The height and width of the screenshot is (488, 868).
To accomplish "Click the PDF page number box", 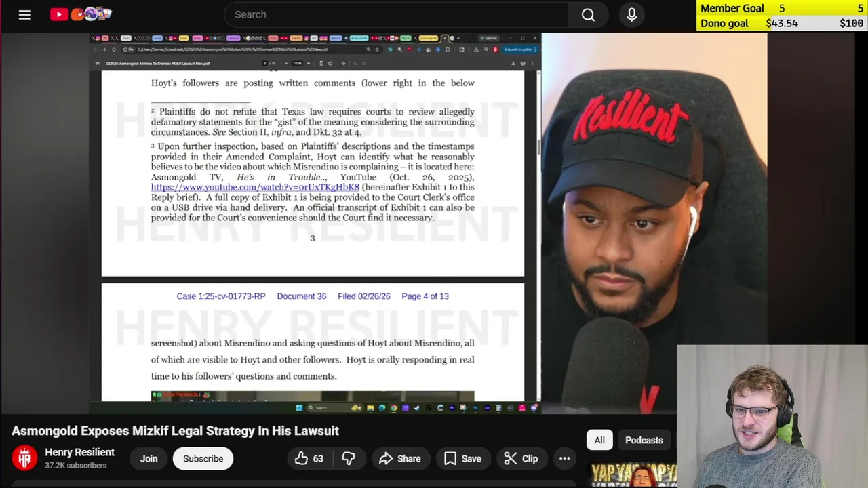I will tap(264, 64).
